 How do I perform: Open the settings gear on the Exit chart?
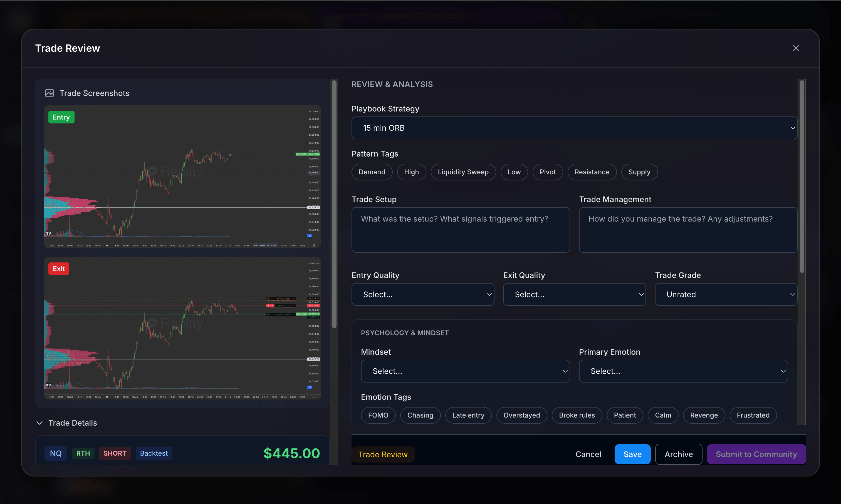tap(314, 397)
